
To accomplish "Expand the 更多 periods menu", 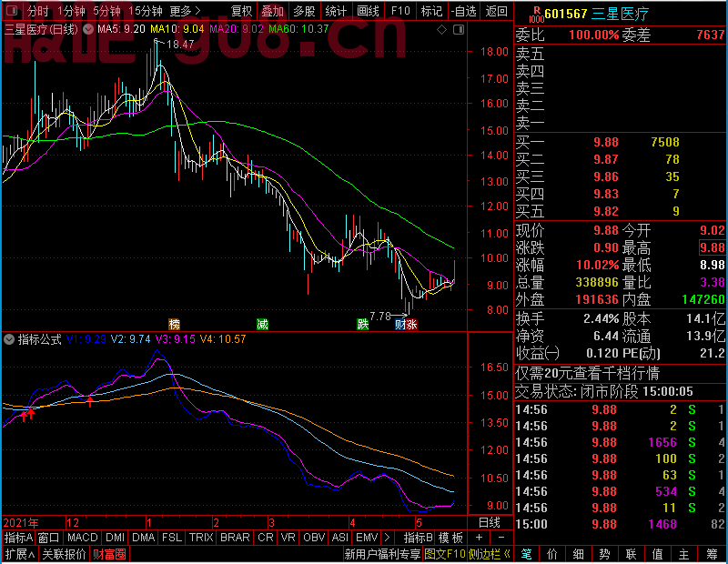I will pyautogui.click(x=185, y=11).
